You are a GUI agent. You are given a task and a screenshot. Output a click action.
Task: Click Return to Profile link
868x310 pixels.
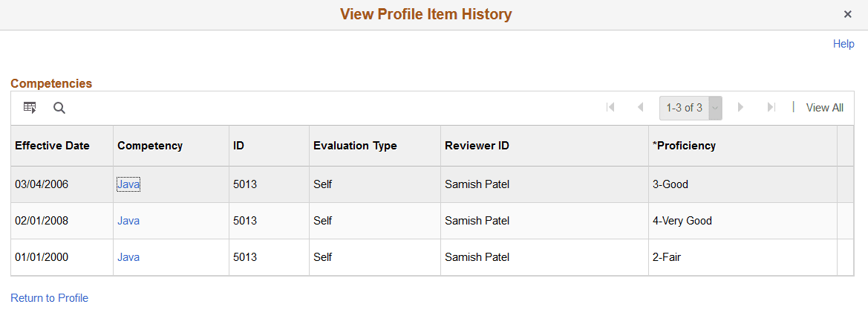[x=49, y=298]
